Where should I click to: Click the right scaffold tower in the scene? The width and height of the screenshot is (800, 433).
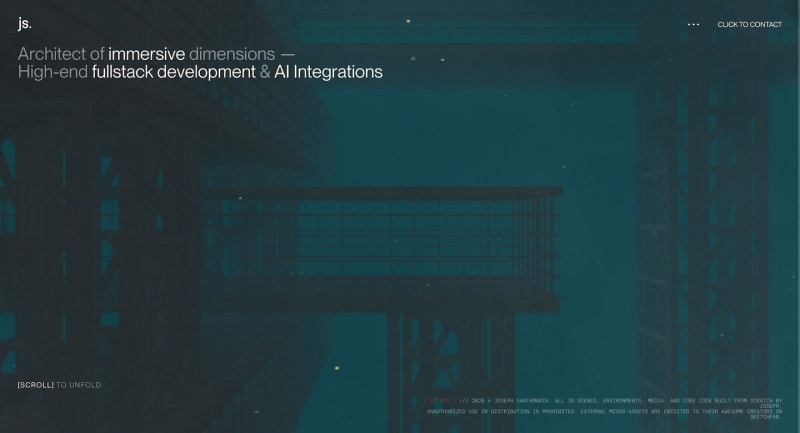coord(700,230)
